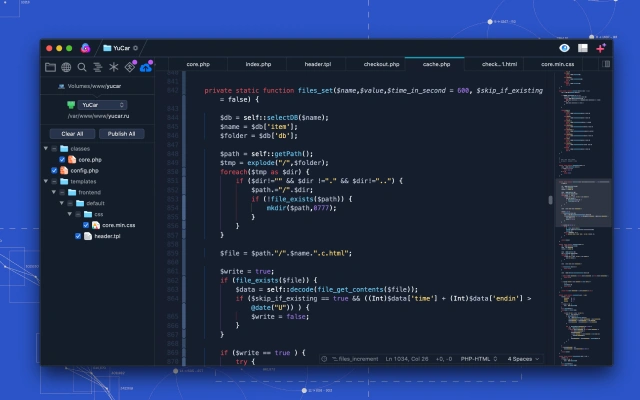Switch to the index.php tab
640x400 pixels.
pyautogui.click(x=258, y=64)
